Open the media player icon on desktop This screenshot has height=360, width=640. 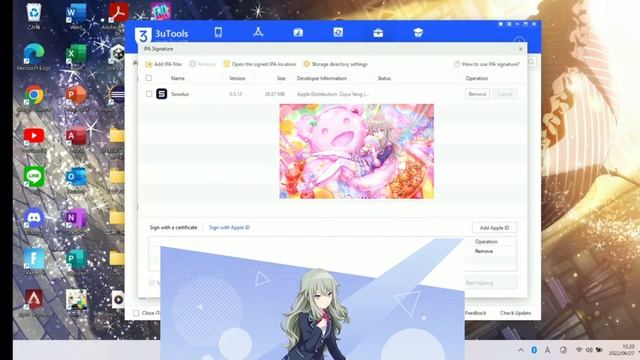118,300
